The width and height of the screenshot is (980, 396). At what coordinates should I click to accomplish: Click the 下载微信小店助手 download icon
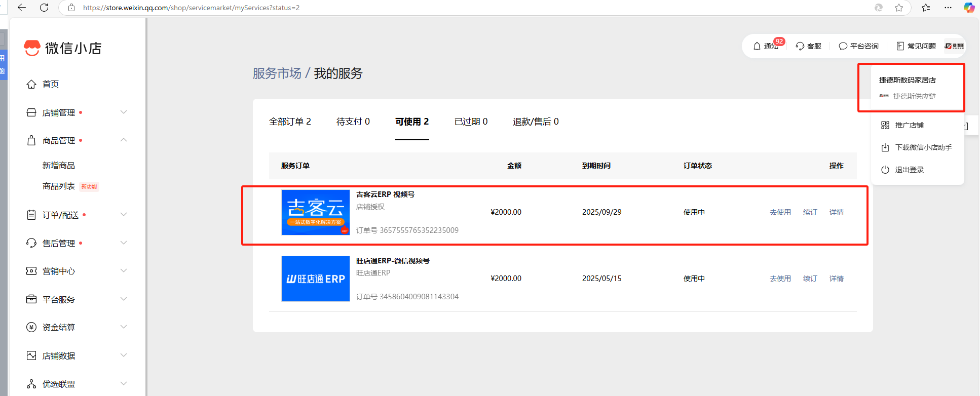coord(885,147)
